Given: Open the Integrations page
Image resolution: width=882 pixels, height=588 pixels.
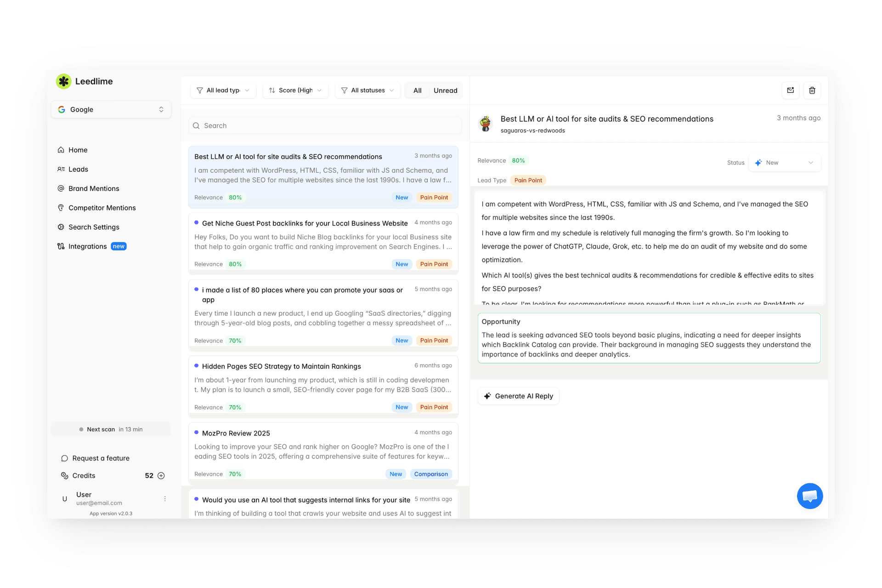Looking at the screenshot, I should 87,246.
